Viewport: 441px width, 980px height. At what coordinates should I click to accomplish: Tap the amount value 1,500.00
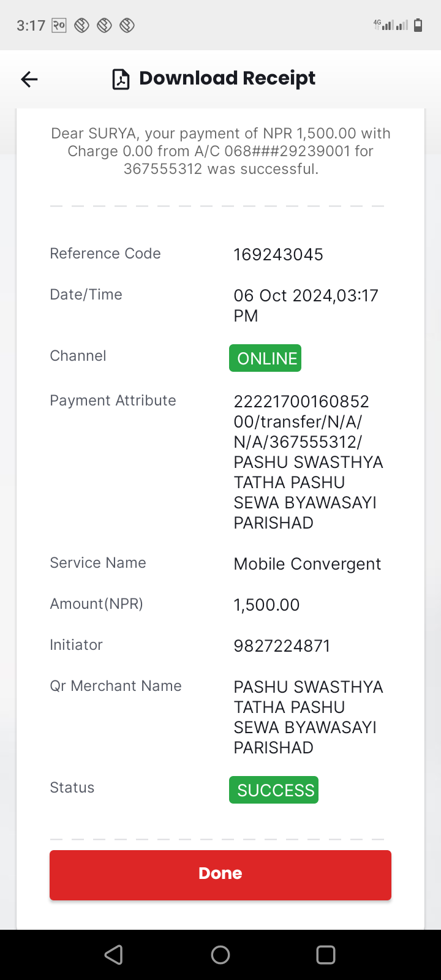267,605
